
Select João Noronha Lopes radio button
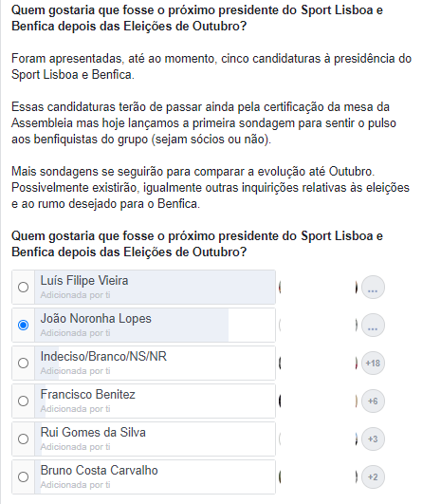tap(23, 325)
